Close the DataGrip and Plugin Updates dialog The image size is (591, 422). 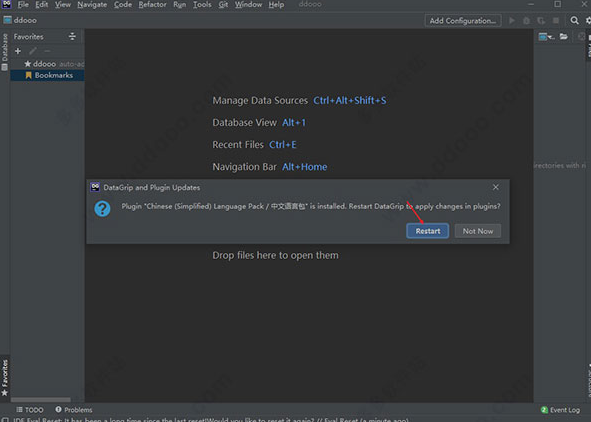click(496, 187)
